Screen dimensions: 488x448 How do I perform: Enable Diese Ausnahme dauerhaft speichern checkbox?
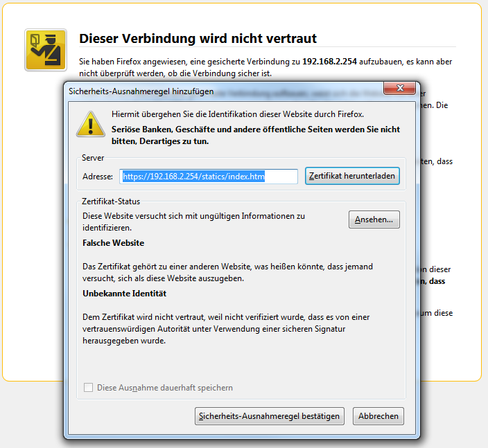pos(89,387)
